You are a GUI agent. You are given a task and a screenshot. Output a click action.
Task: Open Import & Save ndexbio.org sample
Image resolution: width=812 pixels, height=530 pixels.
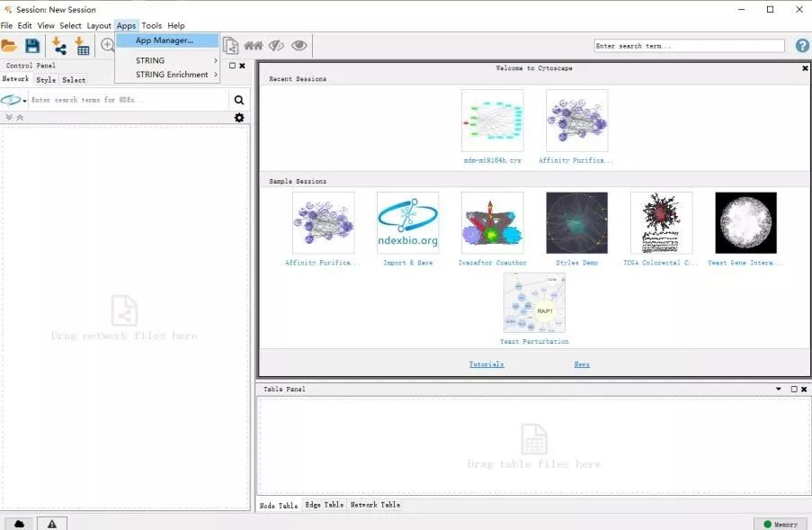tap(408, 223)
